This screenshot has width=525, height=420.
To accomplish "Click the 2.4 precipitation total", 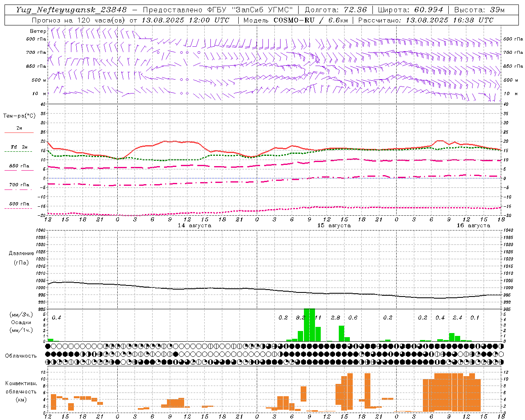I will [457, 318].
